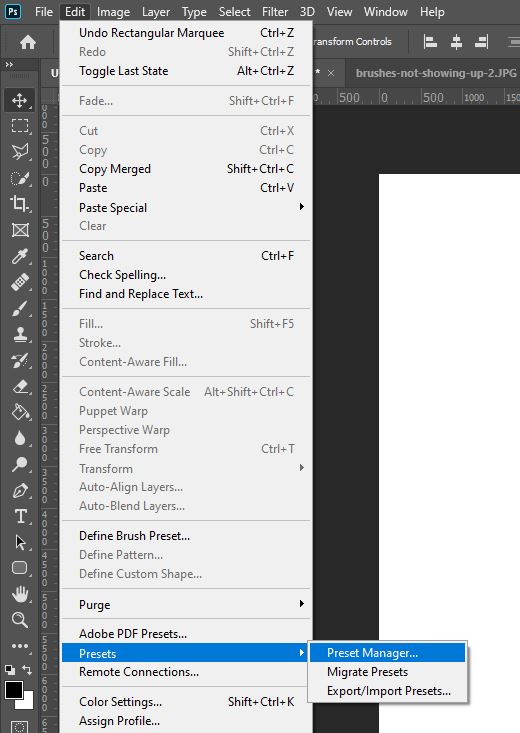Reset default foreground and background colors
This screenshot has width=520, height=733.
pos(10,670)
